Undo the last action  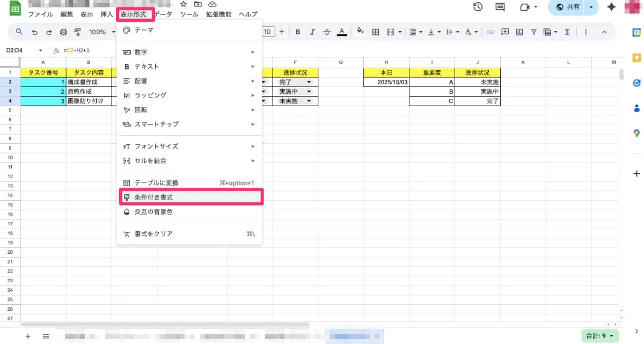[x=35, y=32]
